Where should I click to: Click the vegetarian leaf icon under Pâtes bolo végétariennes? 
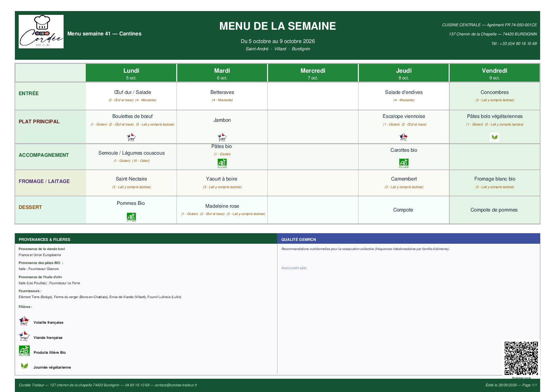click(x=495, y=137)
